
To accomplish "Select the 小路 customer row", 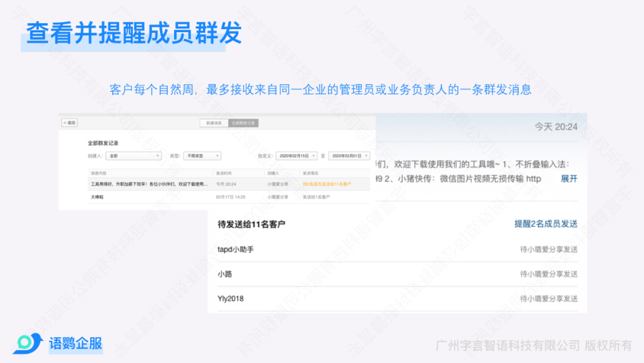I will 225,274.
